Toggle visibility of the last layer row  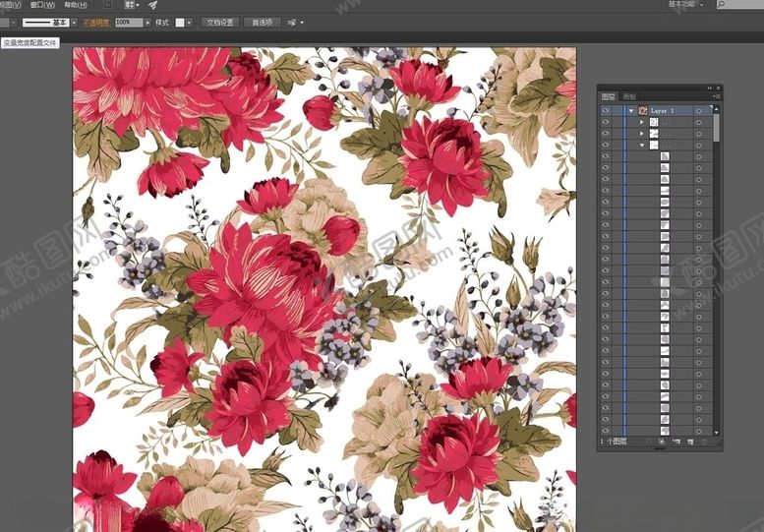point(605,430)
